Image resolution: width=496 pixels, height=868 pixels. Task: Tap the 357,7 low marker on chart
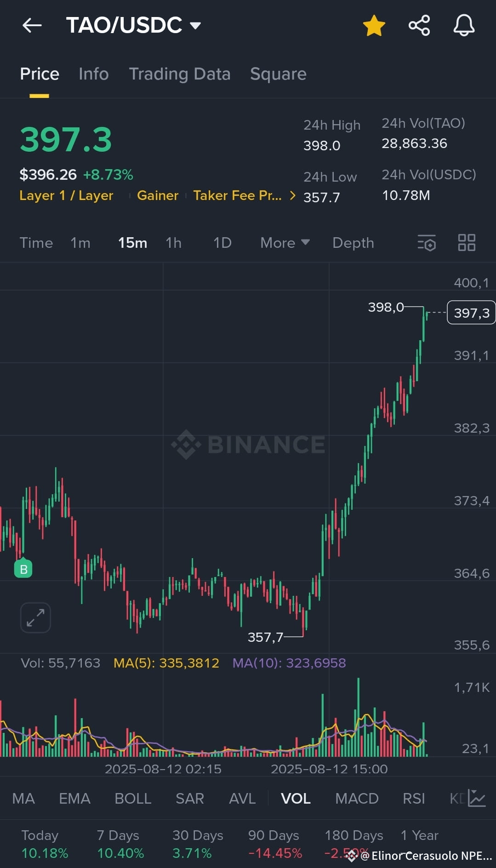pos(265,637)
